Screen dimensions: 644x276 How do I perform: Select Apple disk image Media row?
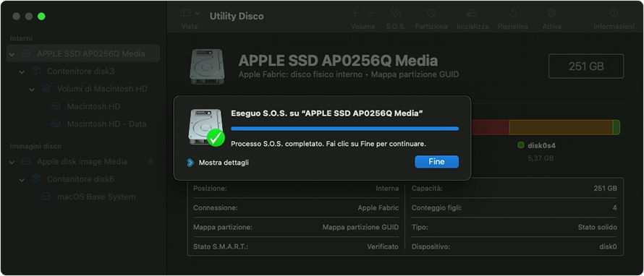pos(83,162)
